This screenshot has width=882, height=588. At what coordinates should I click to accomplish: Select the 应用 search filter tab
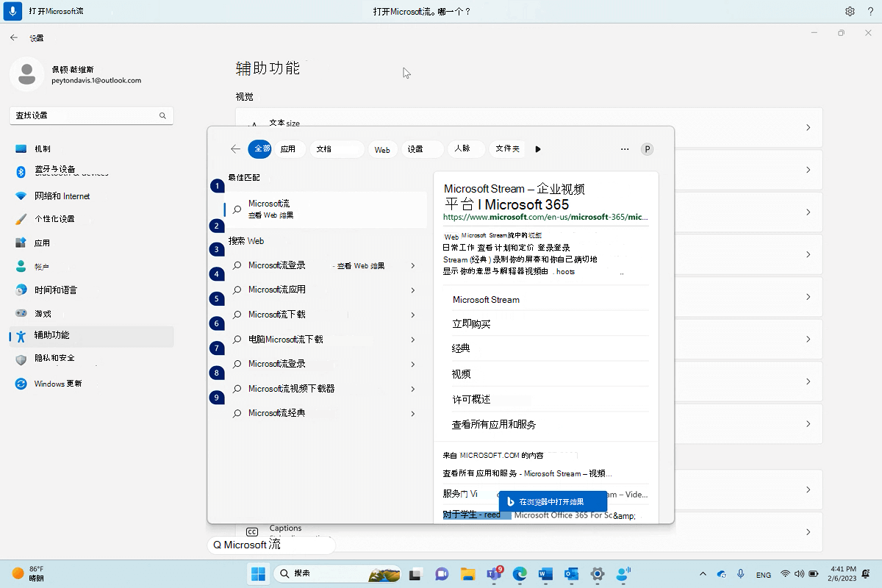click(x=288, y=148)
